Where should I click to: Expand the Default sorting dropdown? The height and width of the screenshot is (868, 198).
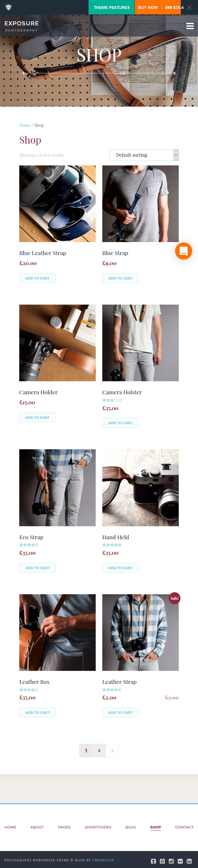[x=144, y=155]
